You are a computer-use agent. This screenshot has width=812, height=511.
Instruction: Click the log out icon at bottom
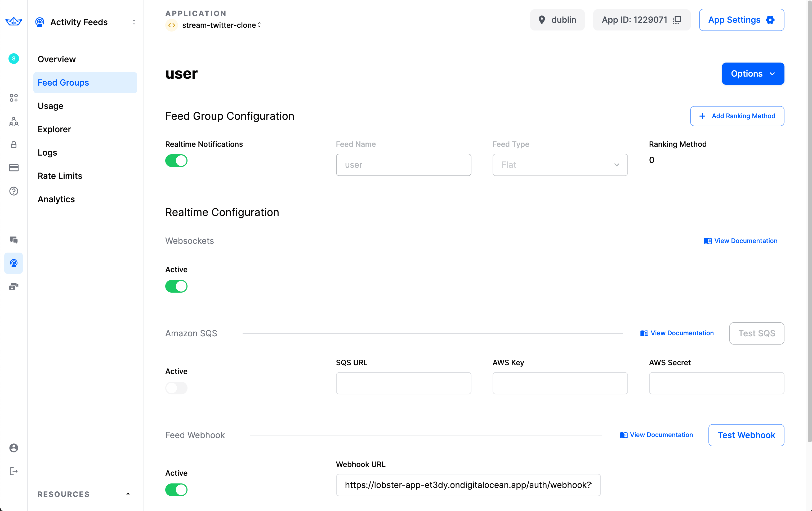coord(14,471)
